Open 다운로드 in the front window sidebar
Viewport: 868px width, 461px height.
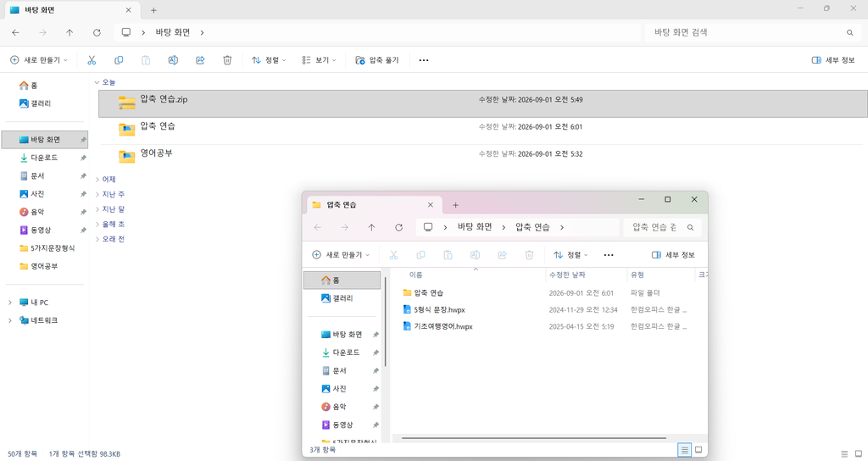point(342,353)
